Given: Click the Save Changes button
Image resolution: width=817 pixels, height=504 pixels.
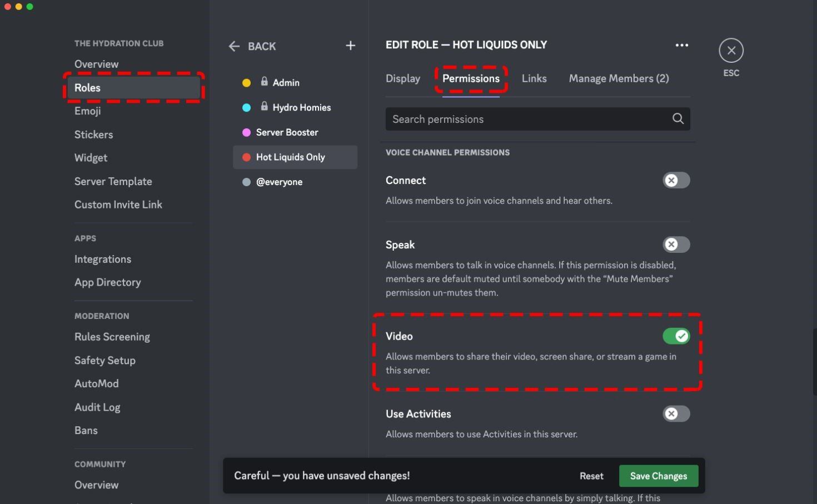Looking at the screenshot, I should pyautogui.click(x=658, y=476).
